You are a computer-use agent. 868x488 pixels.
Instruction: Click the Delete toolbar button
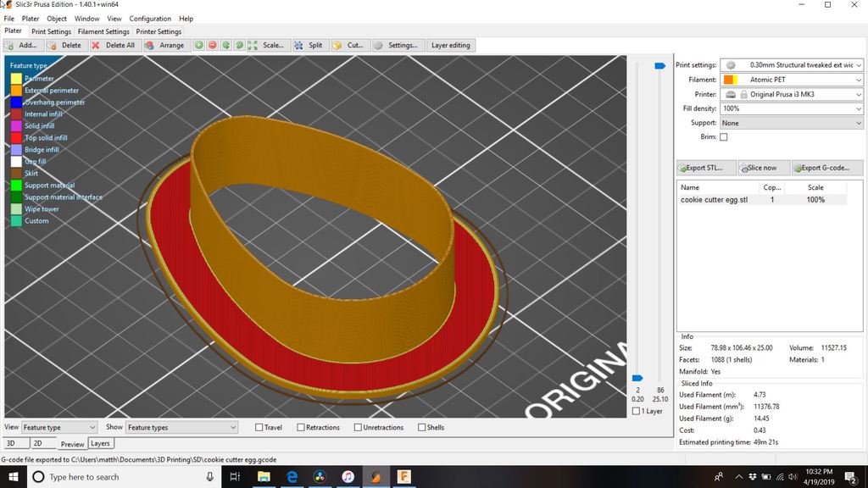pyautogui.click(x=65, y=46)
